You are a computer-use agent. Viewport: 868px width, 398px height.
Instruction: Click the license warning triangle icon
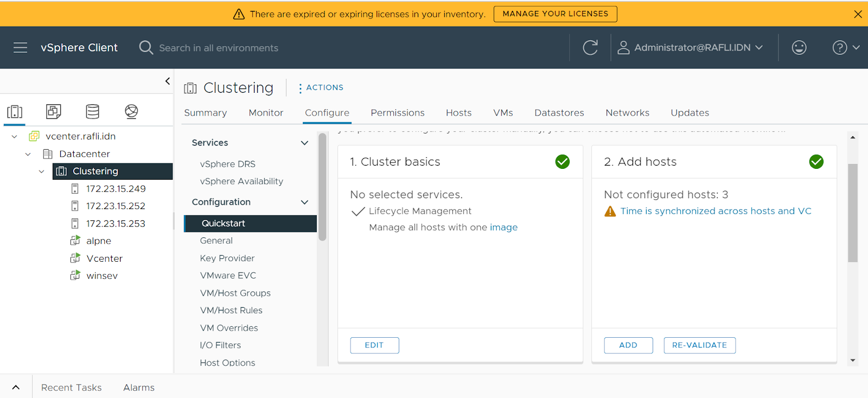pos(239,14)
